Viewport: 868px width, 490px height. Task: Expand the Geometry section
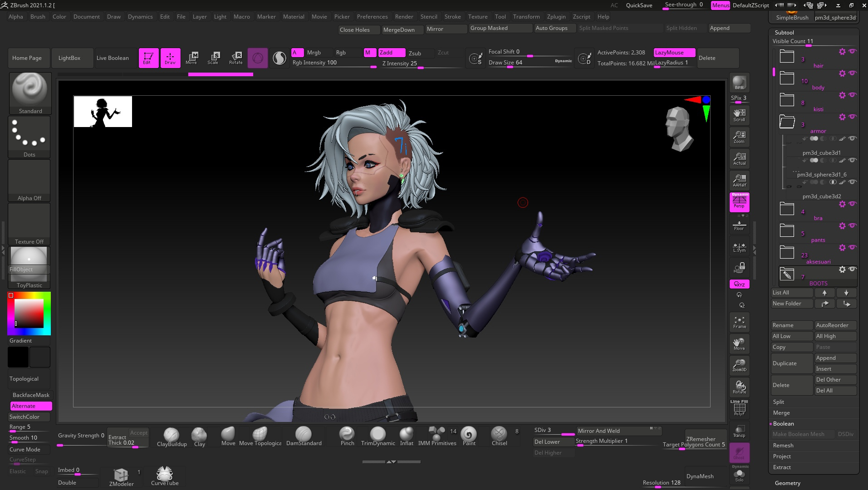(x=787, y=483)
